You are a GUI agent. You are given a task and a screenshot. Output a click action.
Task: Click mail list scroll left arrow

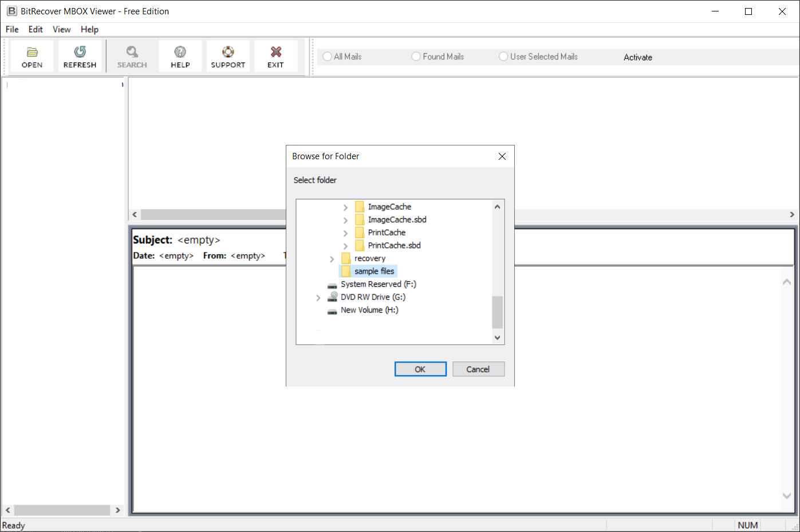pyautogui.click(x=135, y=215)
